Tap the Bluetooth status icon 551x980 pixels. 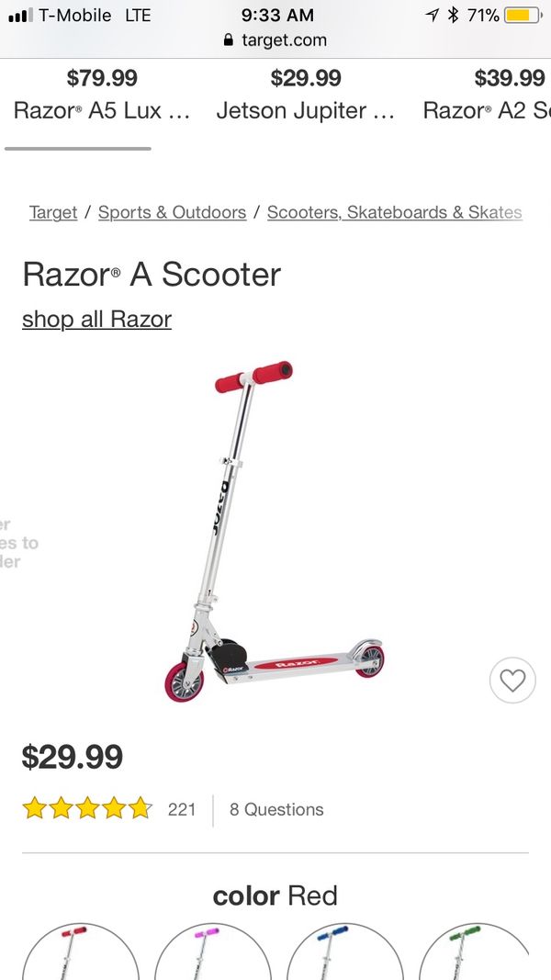[455, 15]
